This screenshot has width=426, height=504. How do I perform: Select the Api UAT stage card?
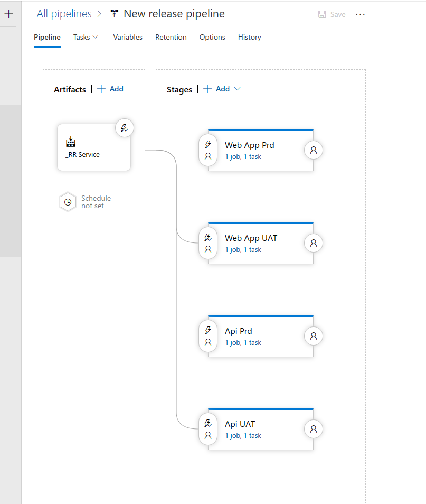[x=259, y=429]
